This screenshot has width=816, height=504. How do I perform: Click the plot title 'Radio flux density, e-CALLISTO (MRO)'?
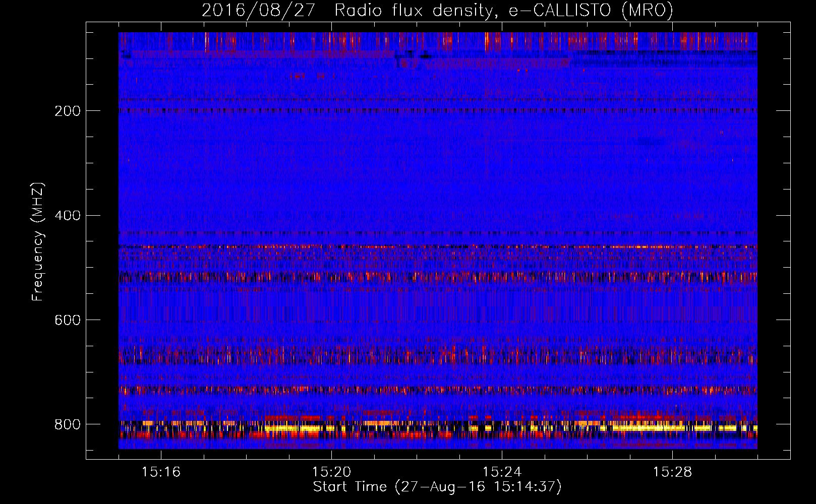pos(504,11)
